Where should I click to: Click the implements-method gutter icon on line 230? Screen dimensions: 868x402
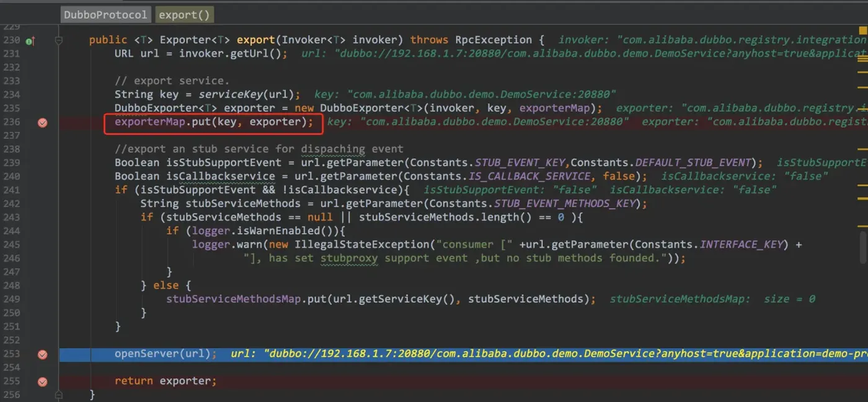coord(30,41)
